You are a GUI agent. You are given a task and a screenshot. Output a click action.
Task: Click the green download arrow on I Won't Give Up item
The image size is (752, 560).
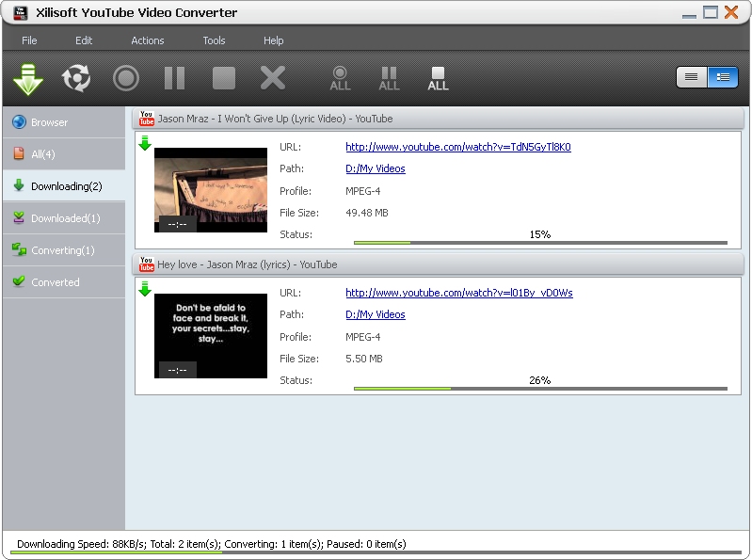click(x=145, y=143)
